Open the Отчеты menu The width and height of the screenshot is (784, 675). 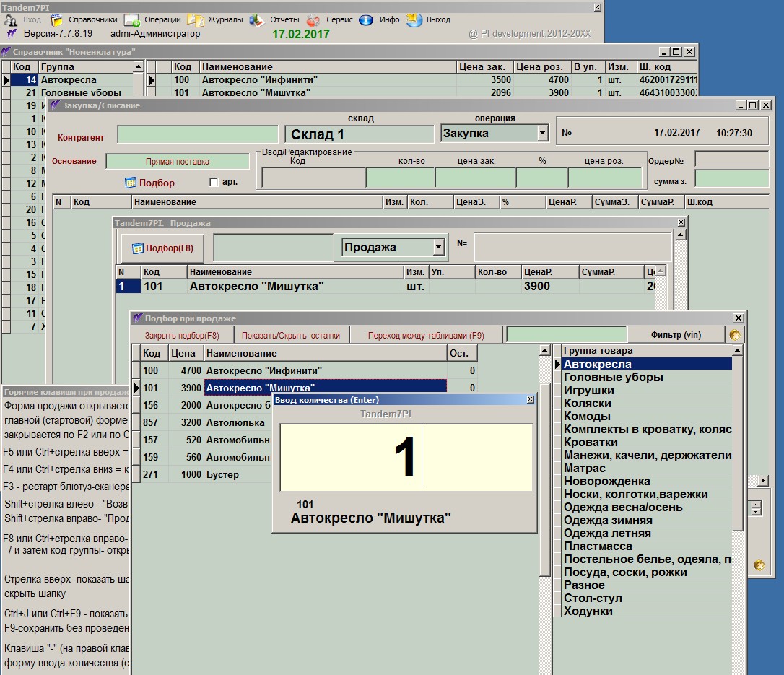284,19
